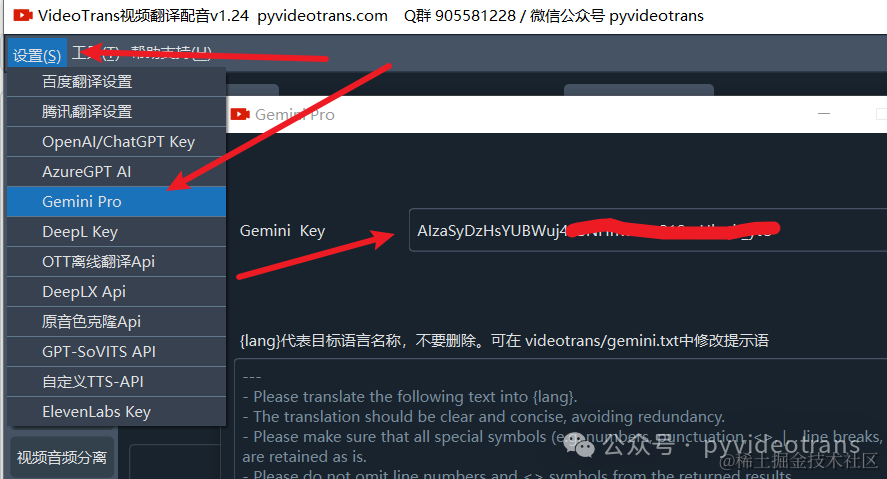Click the Gemini Pro dialog window icon
The height and width of the screenshot is (479, 887).
(240, 114)
